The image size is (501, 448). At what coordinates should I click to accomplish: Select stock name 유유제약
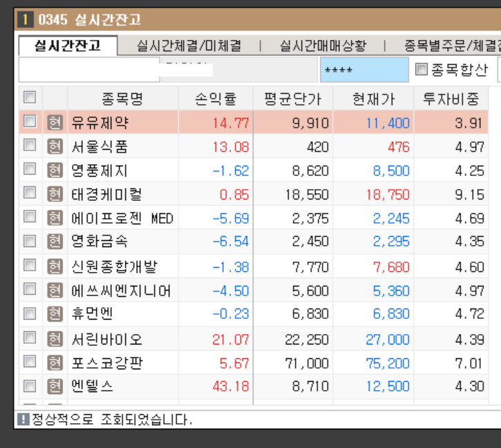tap(100, 123)
